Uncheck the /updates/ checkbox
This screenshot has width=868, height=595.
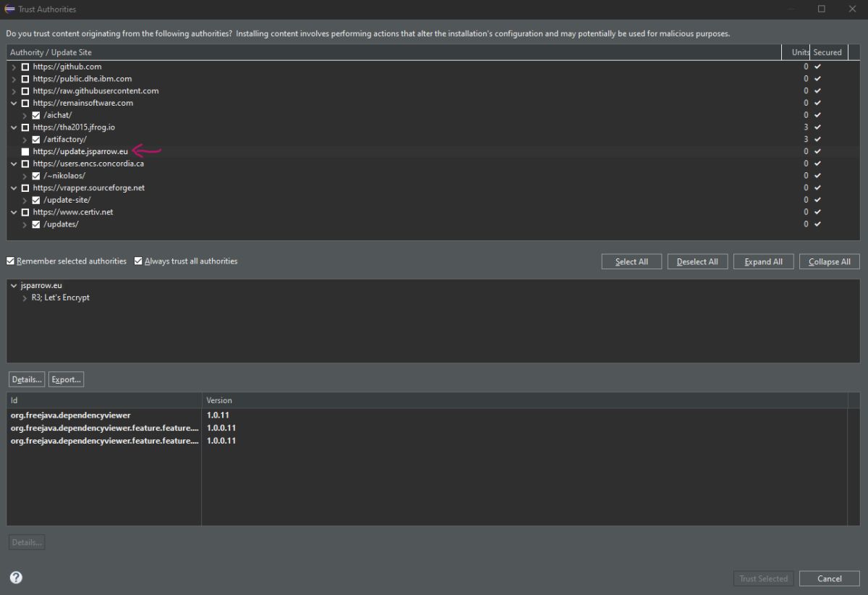(36, 224)
